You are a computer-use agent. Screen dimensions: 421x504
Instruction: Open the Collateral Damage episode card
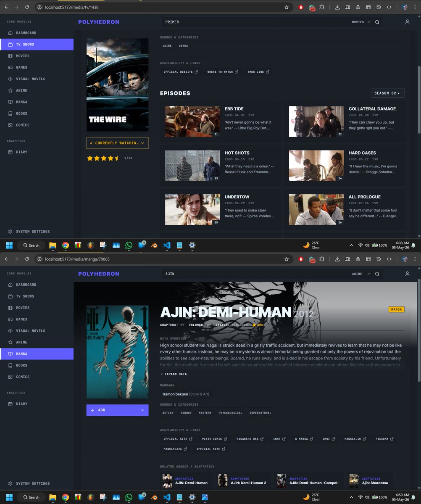(x=344, y=121)
